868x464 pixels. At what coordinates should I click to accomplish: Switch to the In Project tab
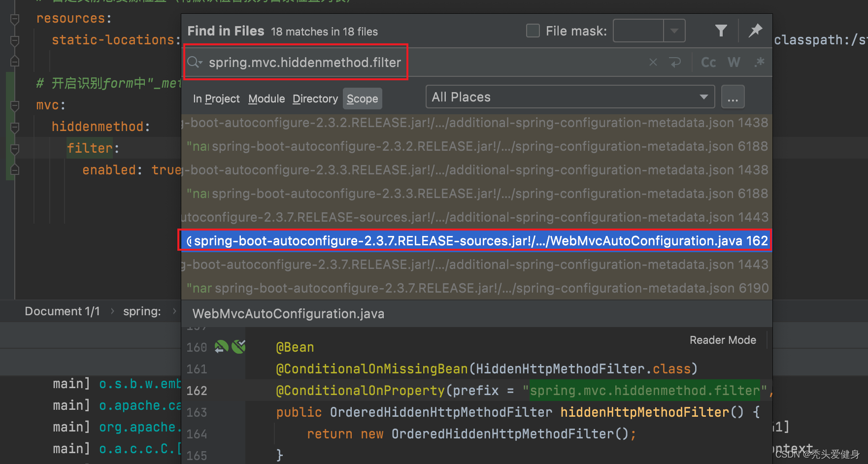(x=216, y=99)
